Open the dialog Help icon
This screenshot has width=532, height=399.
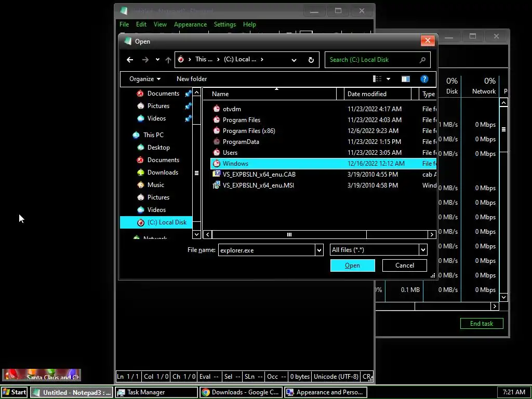(424, 79)
